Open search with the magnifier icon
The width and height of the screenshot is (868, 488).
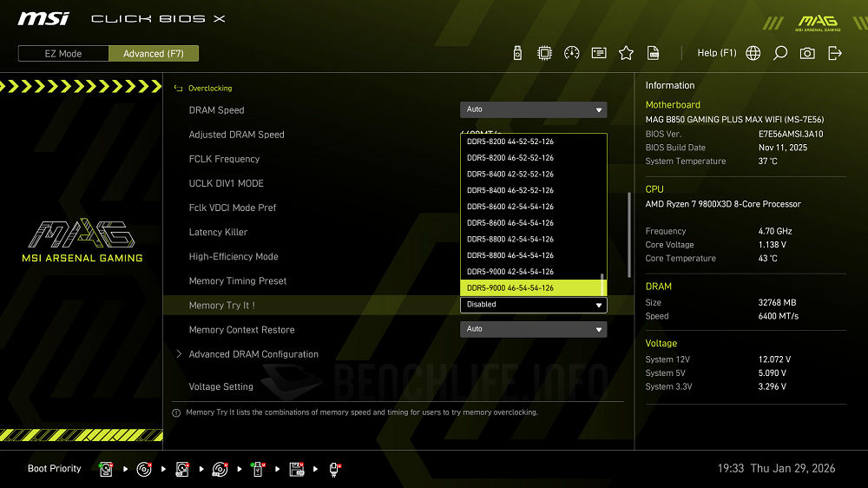coord(780,53)
